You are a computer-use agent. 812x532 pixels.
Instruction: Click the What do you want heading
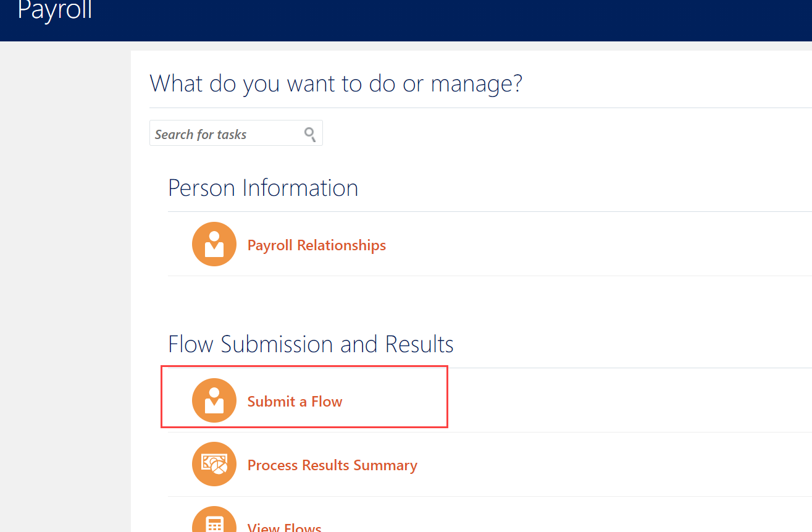coord(335,83)
